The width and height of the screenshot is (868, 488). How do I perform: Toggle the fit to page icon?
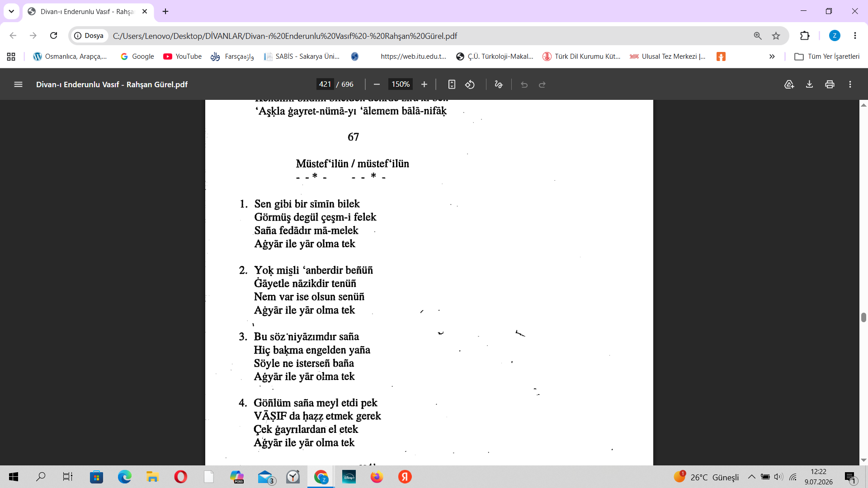point(452,84)
